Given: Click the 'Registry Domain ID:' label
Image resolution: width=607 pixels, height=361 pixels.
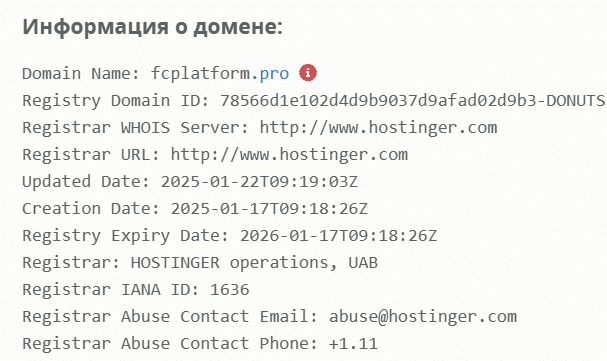Looking at the screenshot, I should tap(116, 101).
